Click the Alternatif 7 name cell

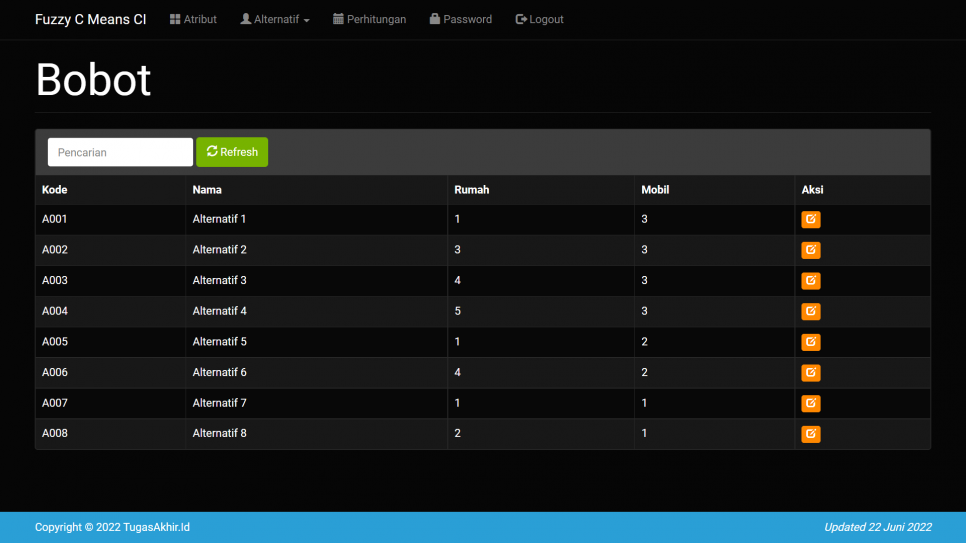click(x=317, y=403)
